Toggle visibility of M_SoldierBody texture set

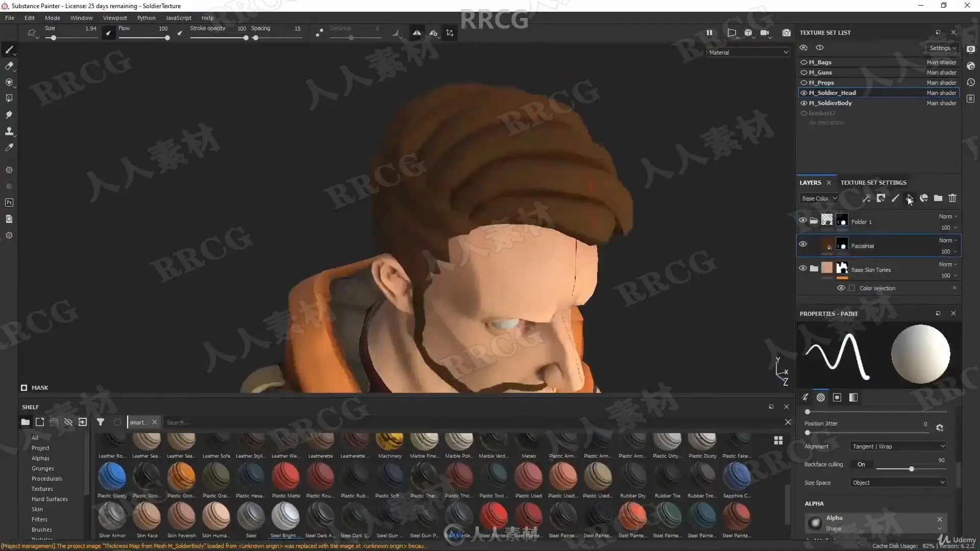(x=804, y=103)
